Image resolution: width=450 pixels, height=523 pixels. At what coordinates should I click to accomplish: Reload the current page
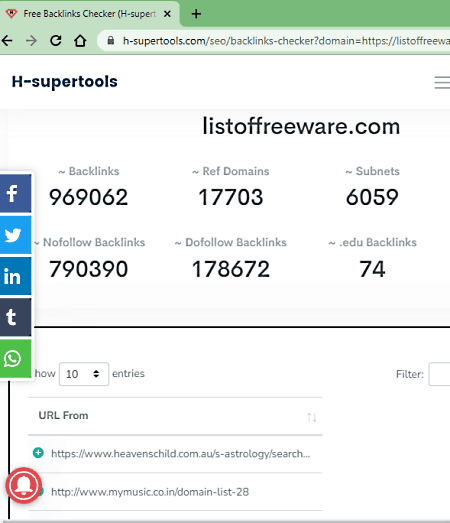pos(56,41)
